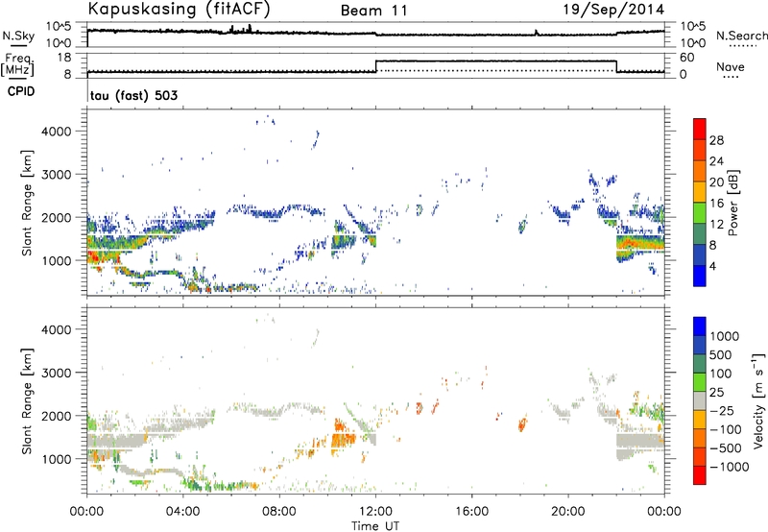
Task: Click the 'Slant Range [km]' label of the power panel
Action: point(27,203)
